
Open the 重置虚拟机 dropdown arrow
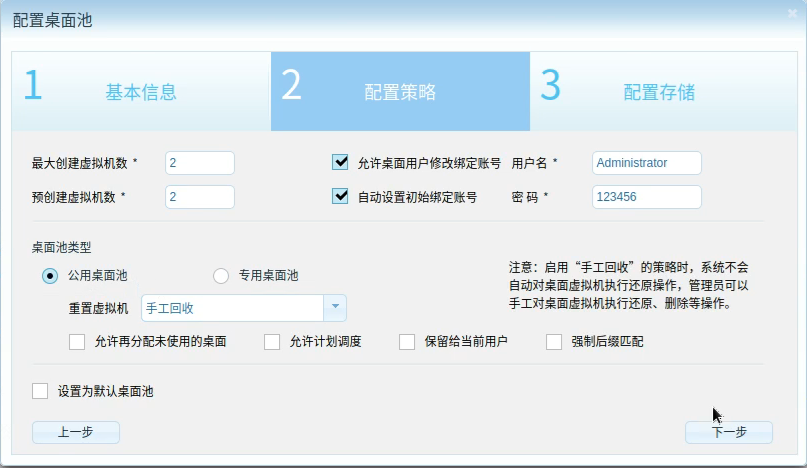click(335, 308)
